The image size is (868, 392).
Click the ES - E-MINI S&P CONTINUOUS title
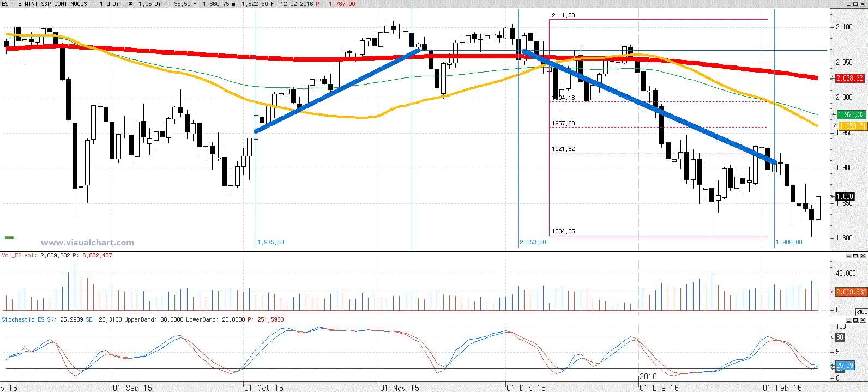[x=45, y=4]
